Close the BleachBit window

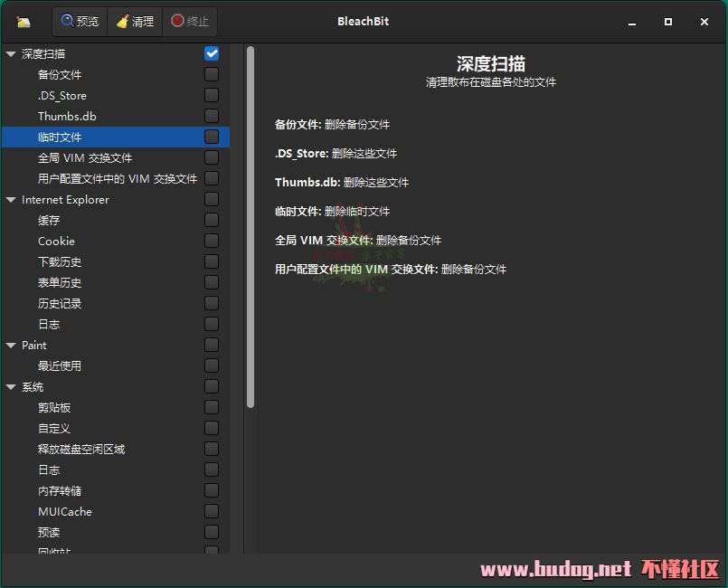click(704, 22)
